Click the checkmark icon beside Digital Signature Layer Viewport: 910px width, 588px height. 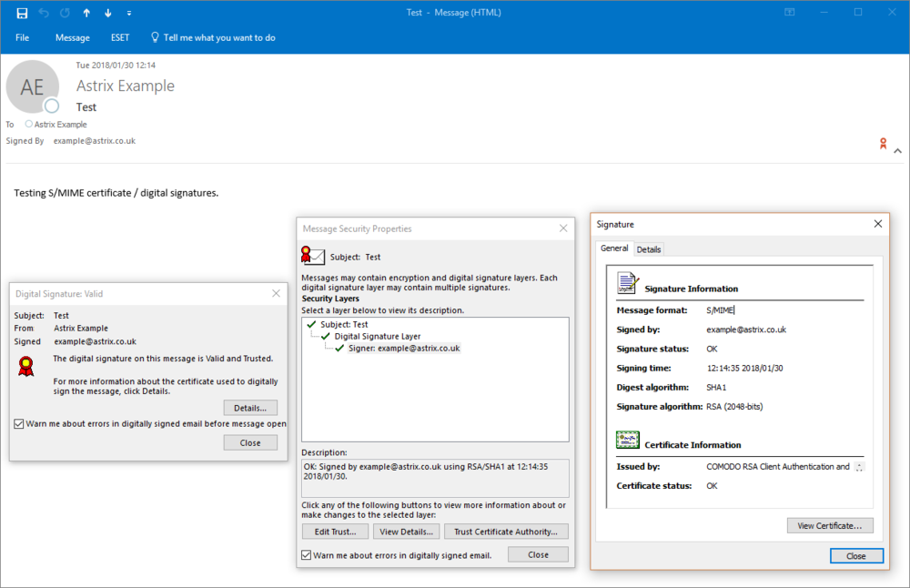coord(326,336)
